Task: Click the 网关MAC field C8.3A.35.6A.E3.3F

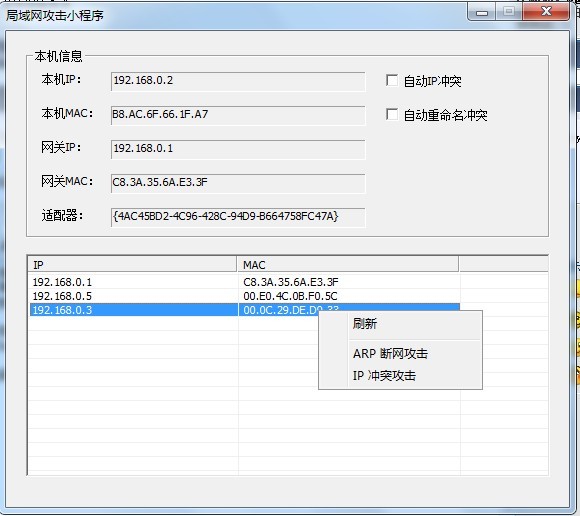Action: point(238,183)
